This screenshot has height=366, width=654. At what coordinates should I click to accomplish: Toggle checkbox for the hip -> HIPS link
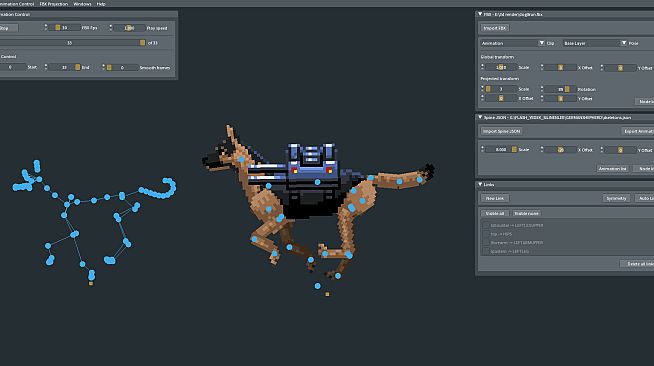click(486, 234)
